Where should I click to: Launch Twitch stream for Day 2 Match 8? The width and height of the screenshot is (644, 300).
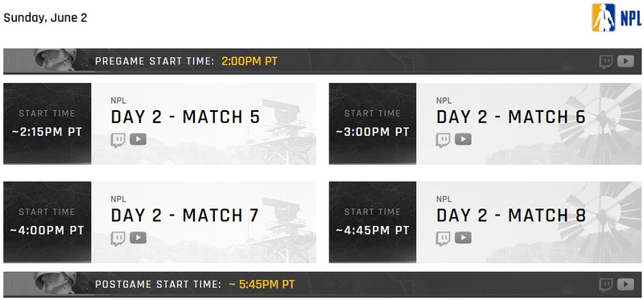click(444, 238)
